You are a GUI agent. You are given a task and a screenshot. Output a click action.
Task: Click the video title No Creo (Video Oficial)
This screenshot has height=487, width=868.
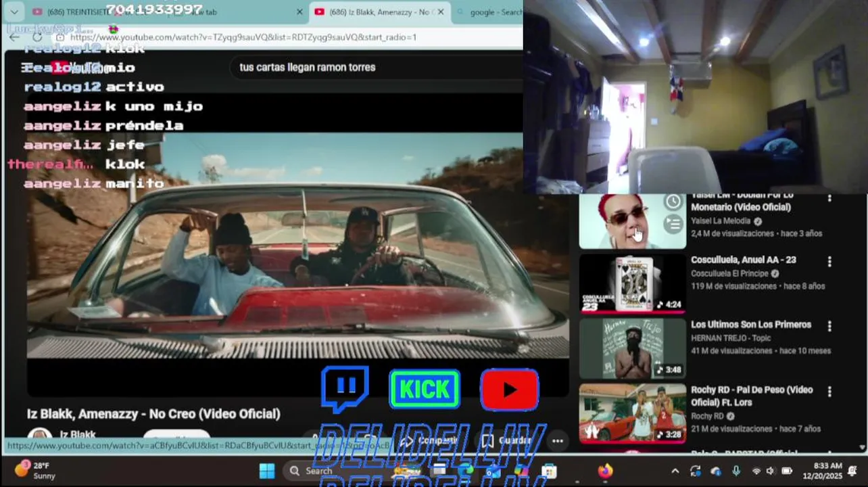click(x=153, y=414)
